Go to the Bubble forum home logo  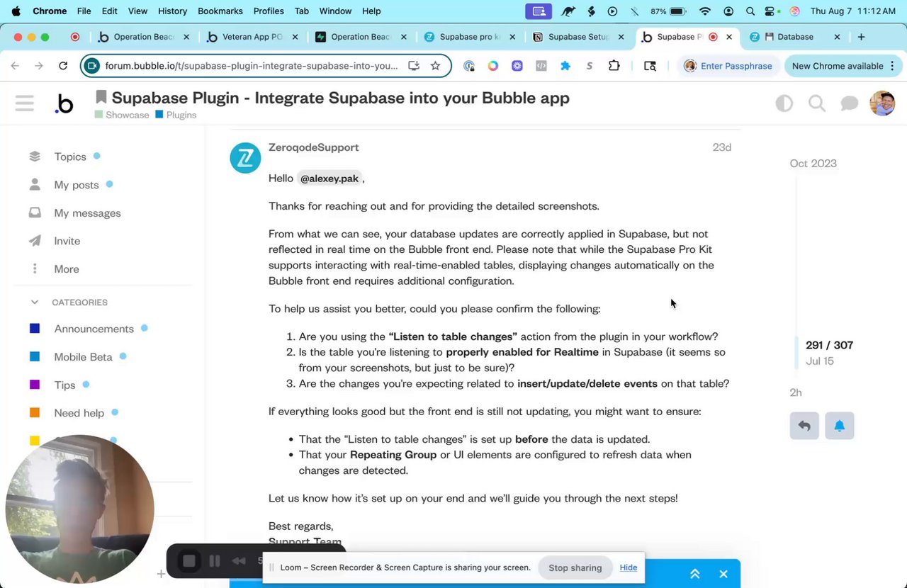coord(64,104)
